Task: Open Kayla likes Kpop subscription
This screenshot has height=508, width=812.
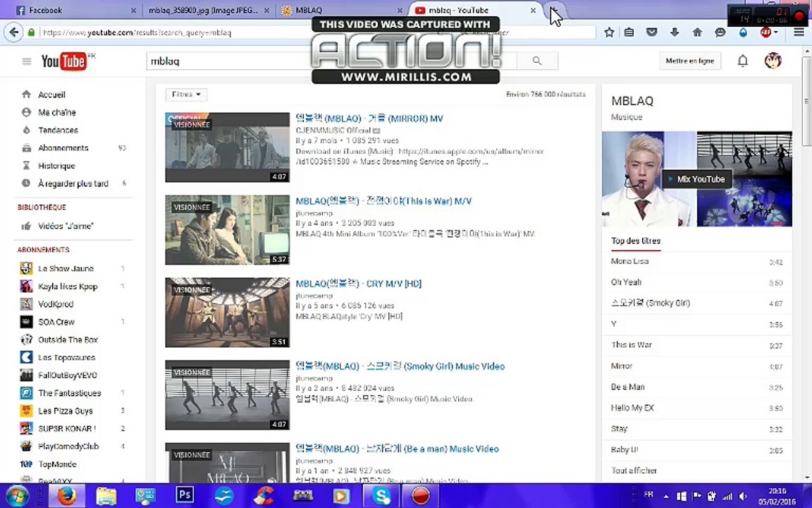Action: [x=68, y=286]
